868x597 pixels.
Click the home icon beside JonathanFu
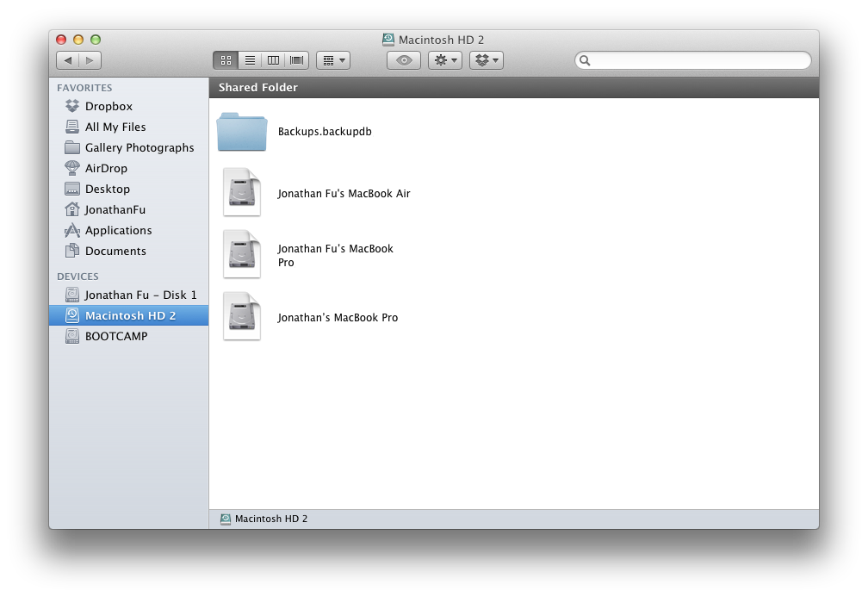point(72,209)
